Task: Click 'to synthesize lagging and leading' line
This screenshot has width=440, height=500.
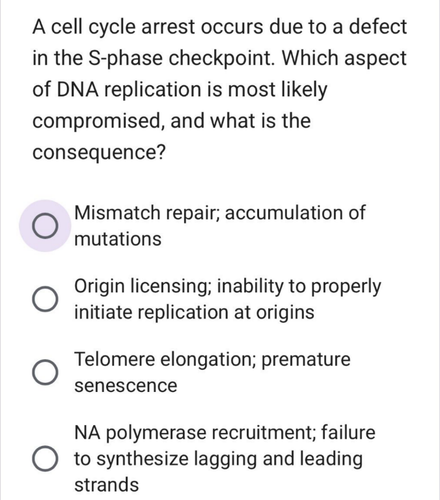Action: pos(218,459)
